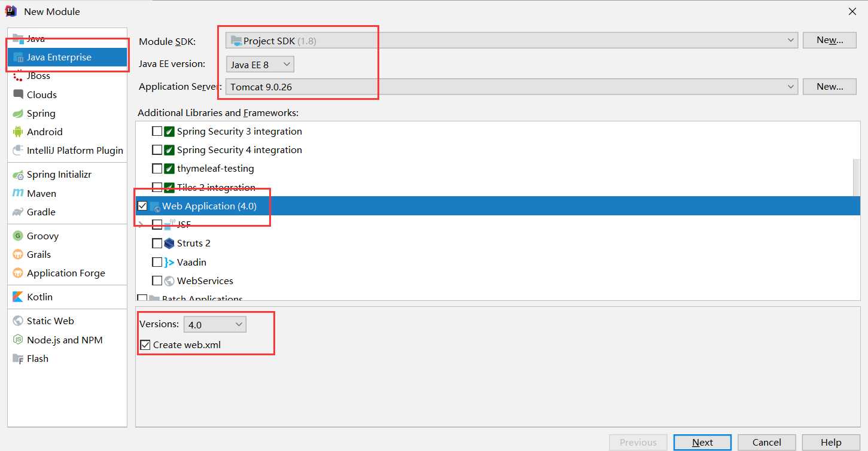
Task: Select Gradle module type
Action: 67,212
